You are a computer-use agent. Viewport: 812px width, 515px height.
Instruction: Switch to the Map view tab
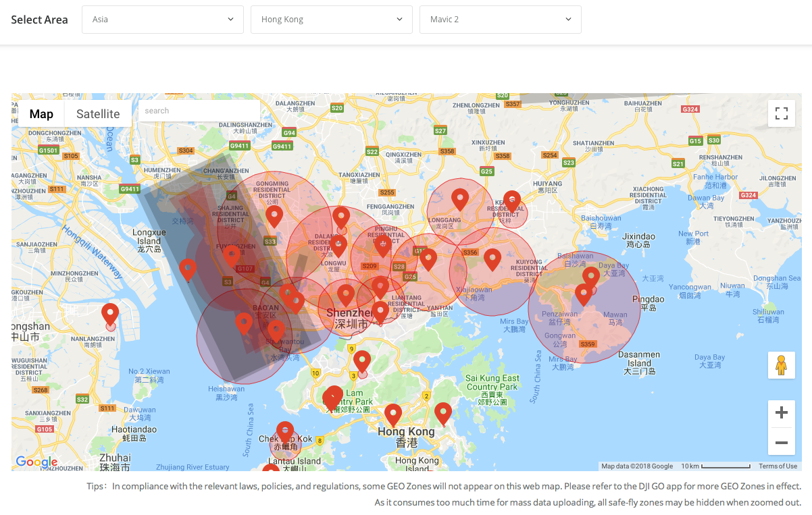point(41,114)
